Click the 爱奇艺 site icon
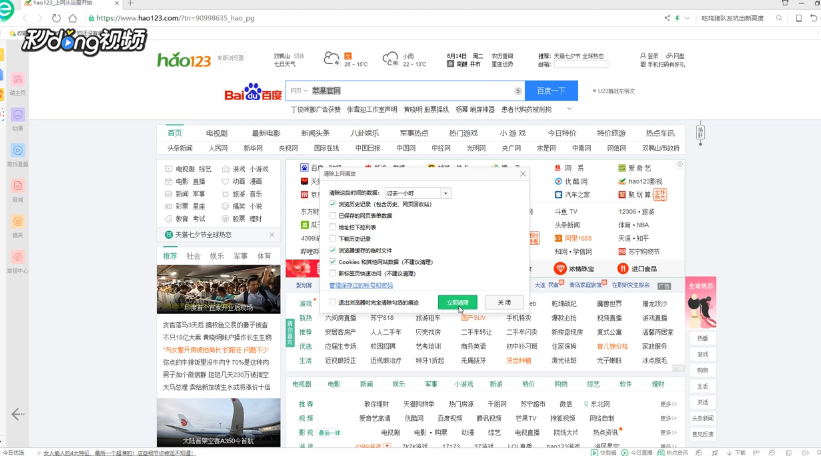821x456 pixels. click(x=622, y=168)
